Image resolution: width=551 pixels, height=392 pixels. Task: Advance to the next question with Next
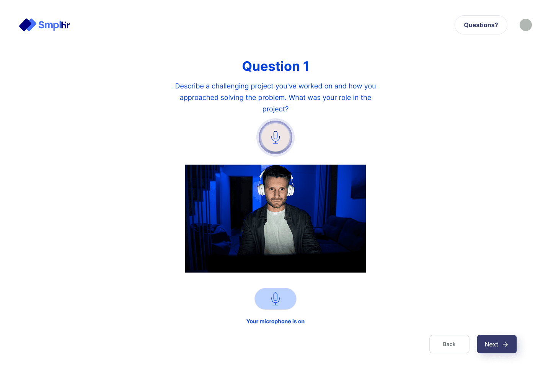tap(496, 344)
